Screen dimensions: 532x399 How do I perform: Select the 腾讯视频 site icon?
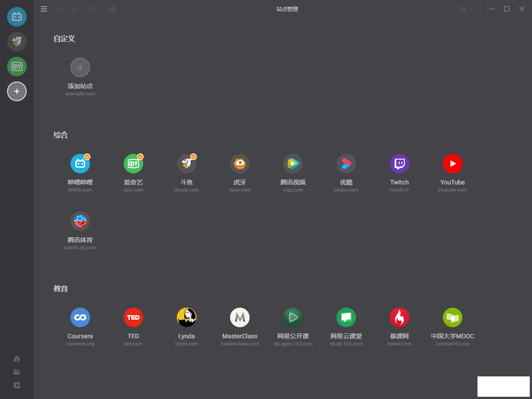tap(293, 164)
